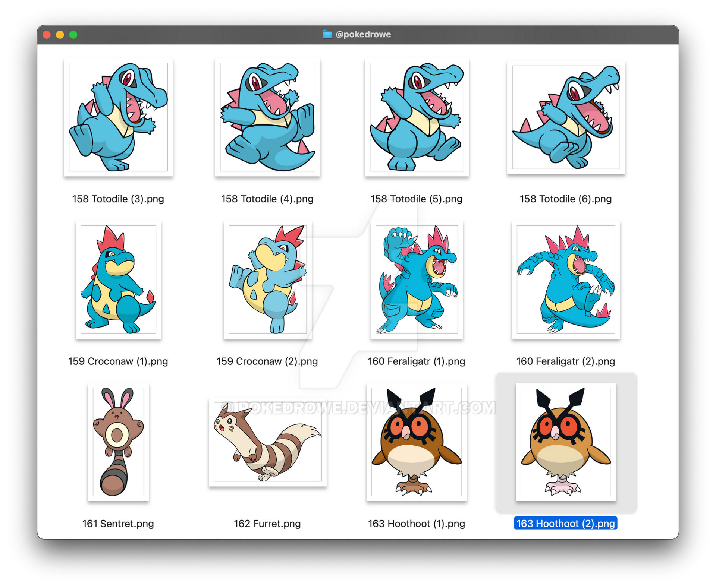Click the file name 160 Feraligatr (2).png
Screen dimensions: 716x588
click(x=566, y=361)
